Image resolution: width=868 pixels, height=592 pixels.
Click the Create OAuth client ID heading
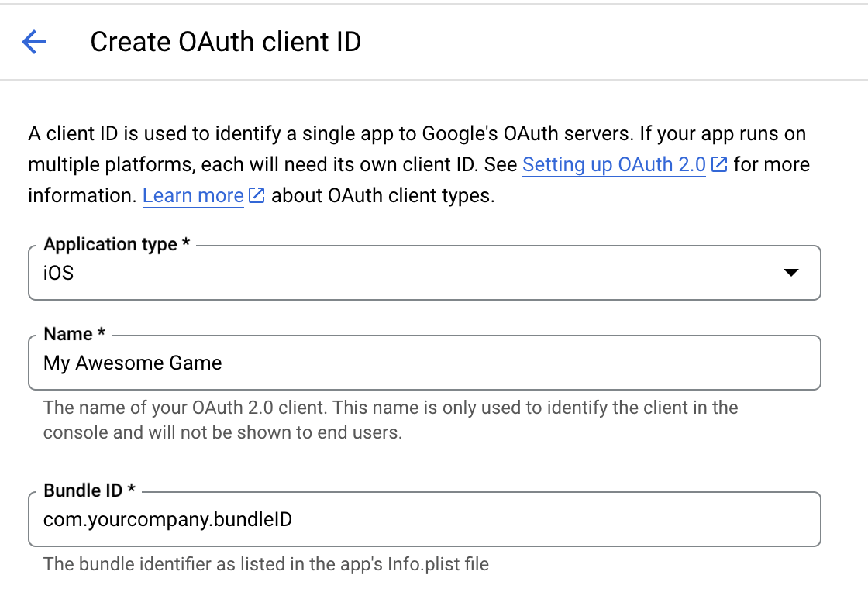tap(226, 42)
